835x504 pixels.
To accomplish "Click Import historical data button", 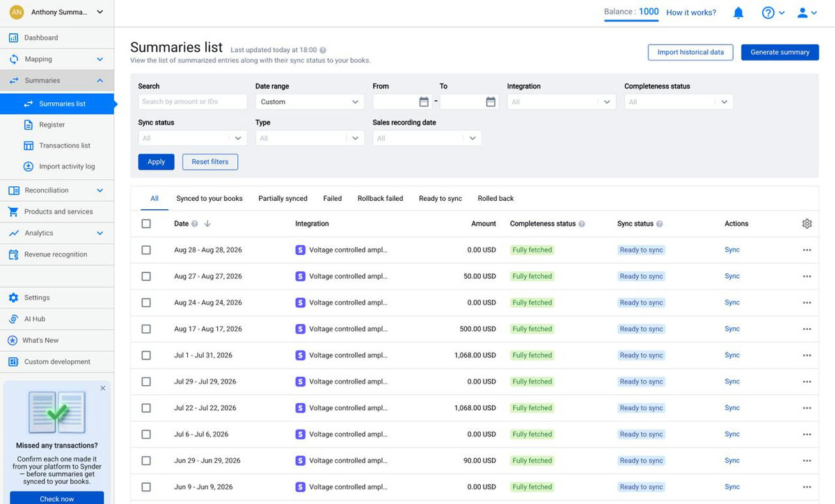I will [x=690, y=52].
